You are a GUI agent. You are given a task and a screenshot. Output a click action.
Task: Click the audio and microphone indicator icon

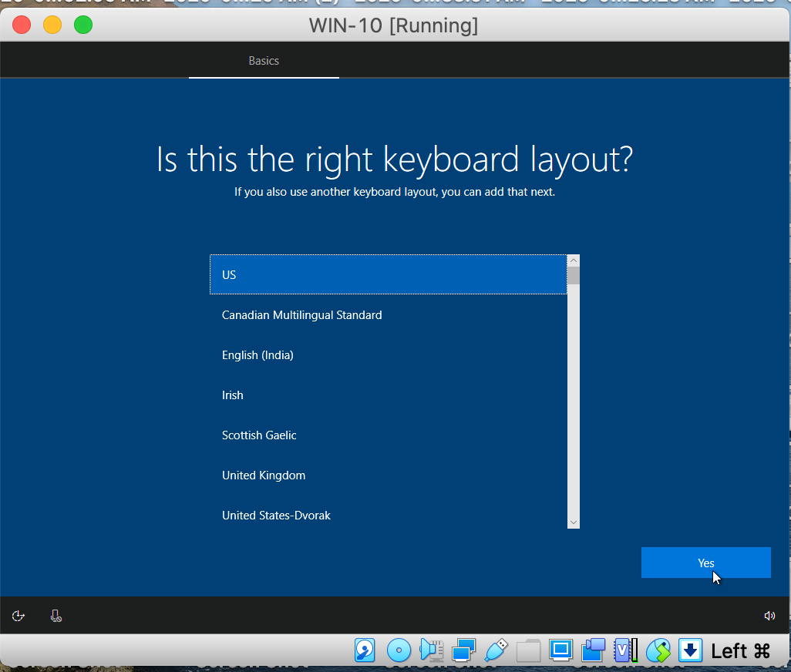coord(432,650)
